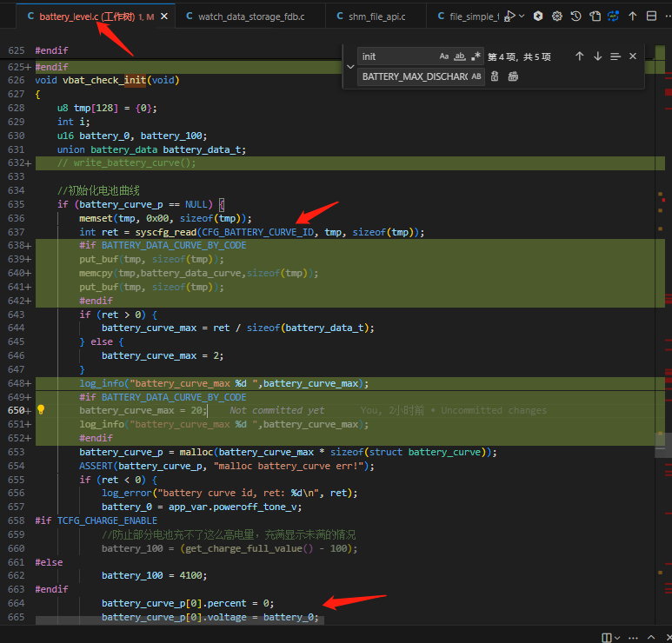
Task: Click memset call on line 636
Action: click(x=96, y=218)
